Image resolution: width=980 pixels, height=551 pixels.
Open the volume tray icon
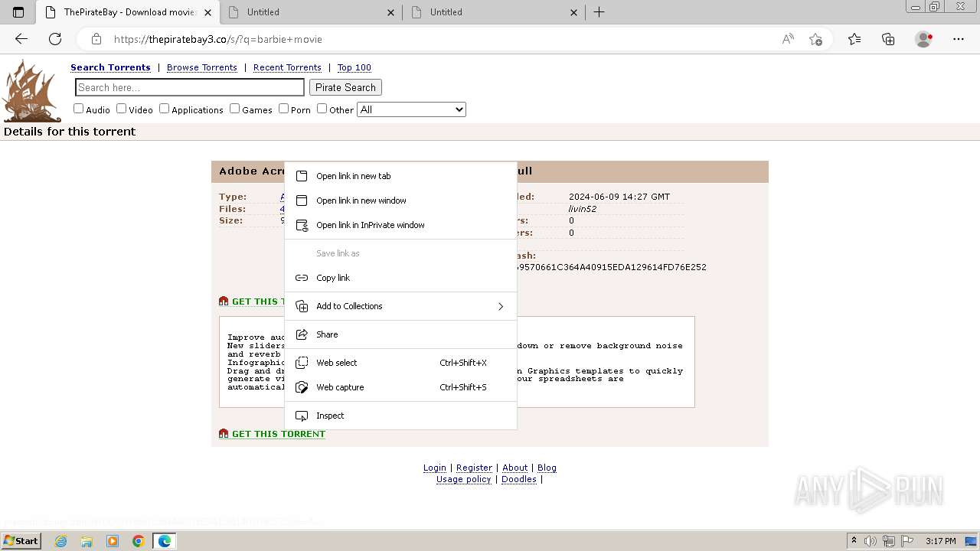[871, 541]
